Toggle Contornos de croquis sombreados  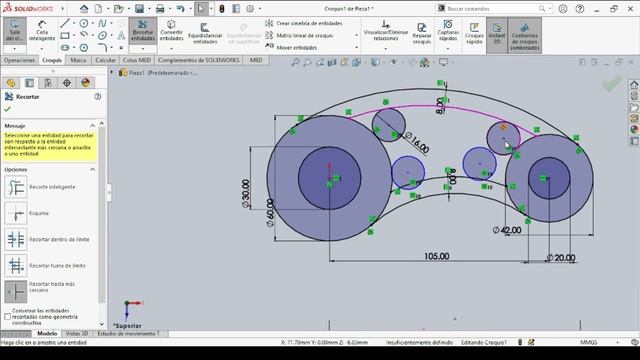pos(524,35)
